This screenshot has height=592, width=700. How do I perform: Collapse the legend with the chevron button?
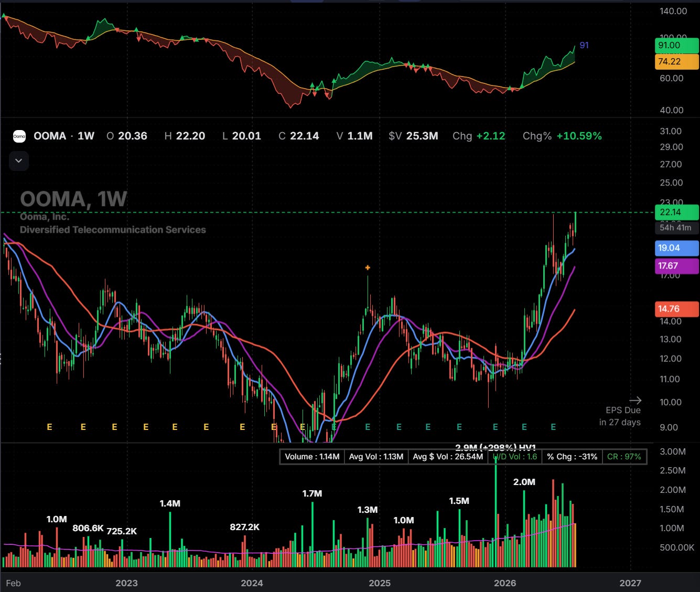(19, 160)
